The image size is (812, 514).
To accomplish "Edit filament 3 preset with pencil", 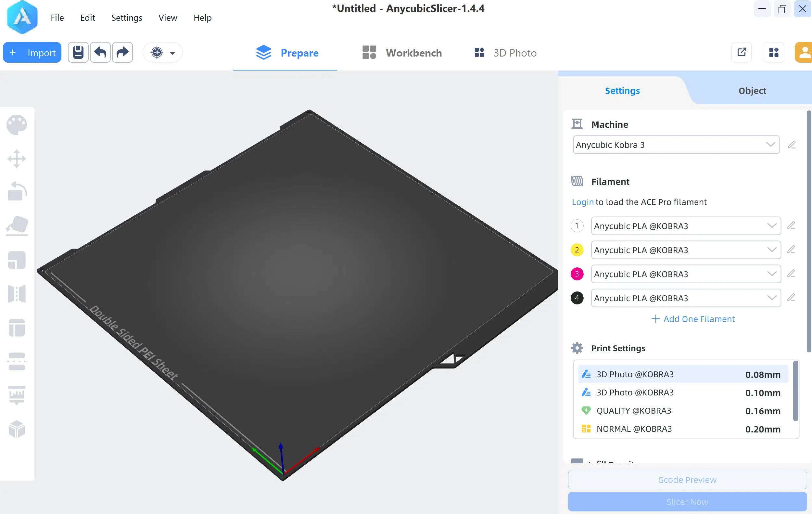I will pos(791,273).
